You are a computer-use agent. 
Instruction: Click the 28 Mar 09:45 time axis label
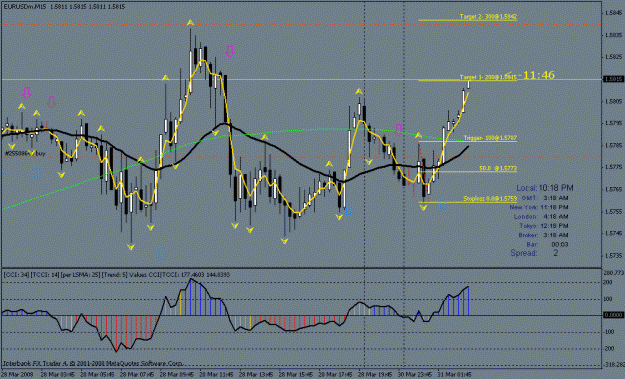[x=177, y=375]
